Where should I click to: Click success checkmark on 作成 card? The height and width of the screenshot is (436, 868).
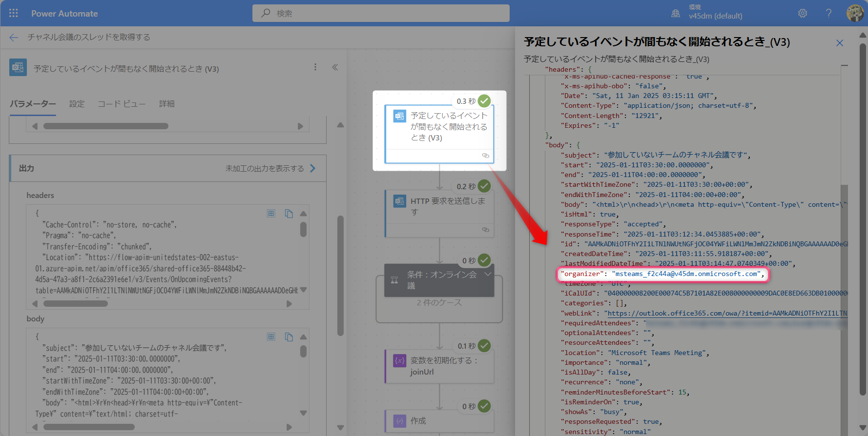[484, 406]
